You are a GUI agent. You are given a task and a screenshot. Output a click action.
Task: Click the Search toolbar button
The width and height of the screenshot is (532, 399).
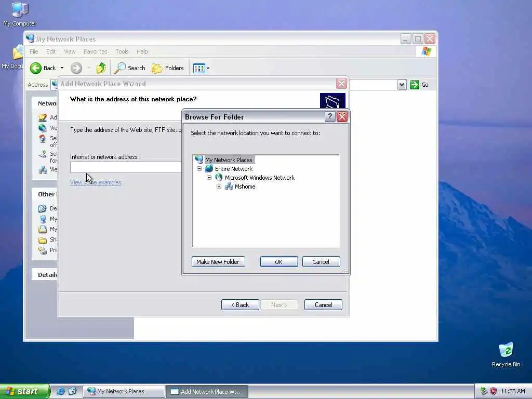tap(129, 68)
